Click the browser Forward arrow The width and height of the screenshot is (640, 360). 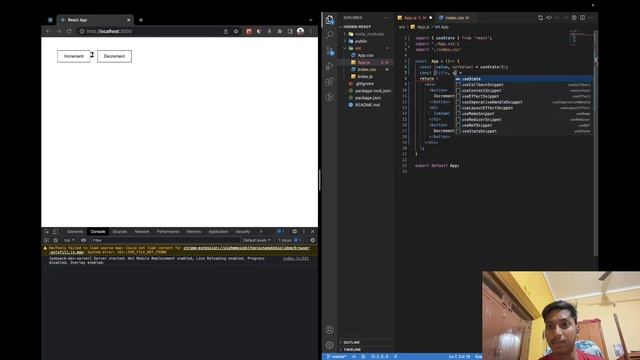pyautogui.click(x=58, y=31)
